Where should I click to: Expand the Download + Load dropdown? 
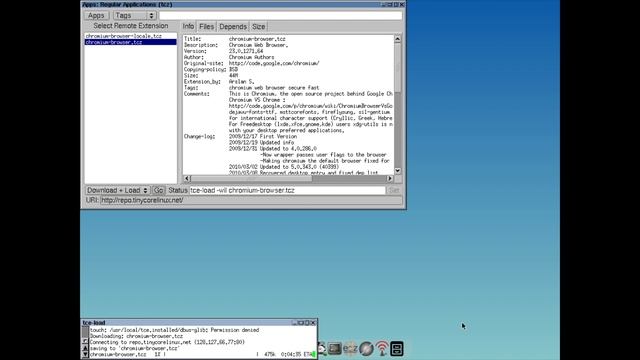pyautogui.click(x=117, y=191)
